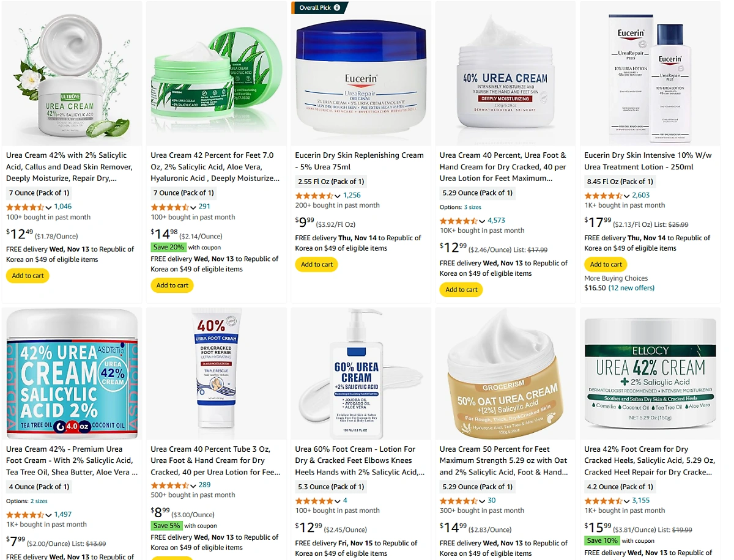Open Eucerin Dry Skin Intensive 10% lotion title
The width and height of the screenshot is (734, 560).
point(648,161)
